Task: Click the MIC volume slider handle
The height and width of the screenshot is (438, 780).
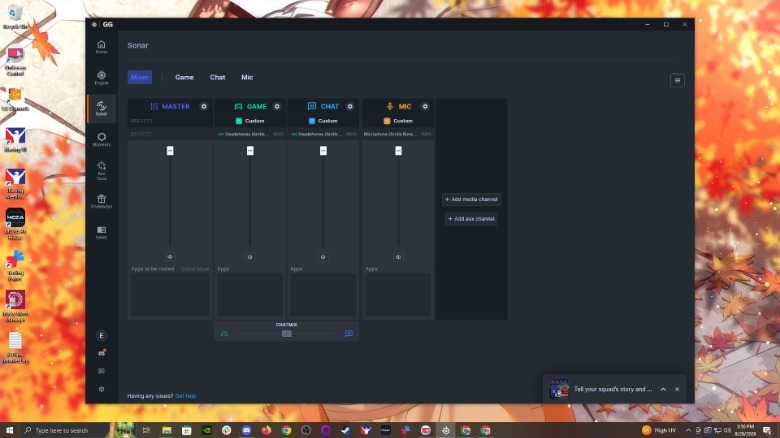Action: pyautogui.click(x=398, y=150)
